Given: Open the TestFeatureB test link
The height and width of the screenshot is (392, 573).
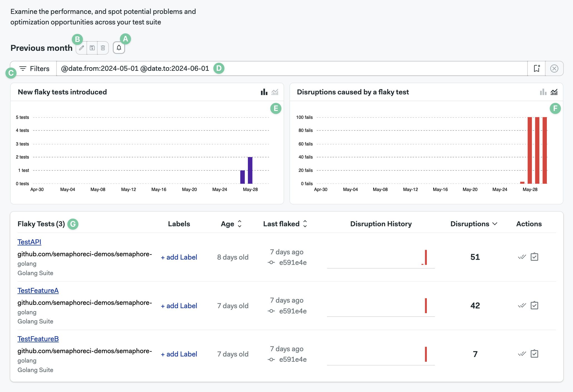Looking at the screenshot, I should 38,339.
